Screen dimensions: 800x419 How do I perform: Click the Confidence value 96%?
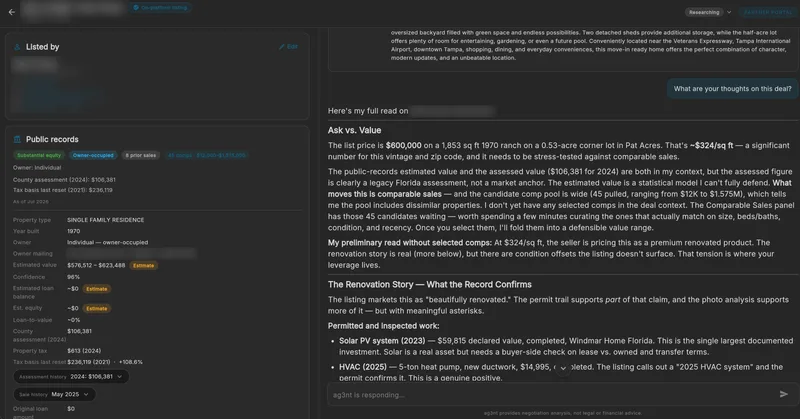point(73,277)
